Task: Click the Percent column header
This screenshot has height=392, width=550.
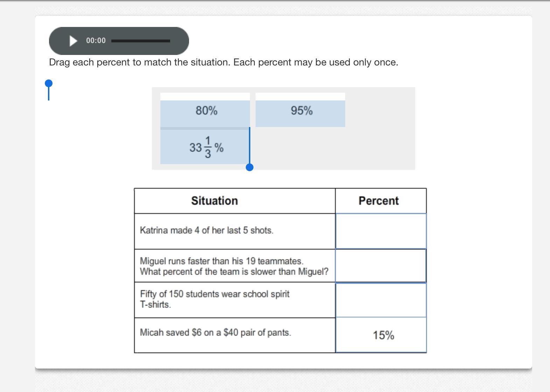Action: point(378,201)
